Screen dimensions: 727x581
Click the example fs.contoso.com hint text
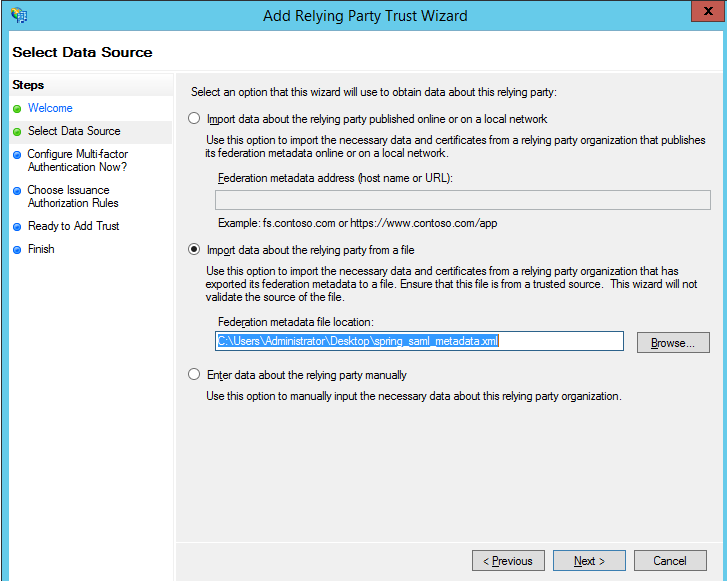click(x=357, y=223)
